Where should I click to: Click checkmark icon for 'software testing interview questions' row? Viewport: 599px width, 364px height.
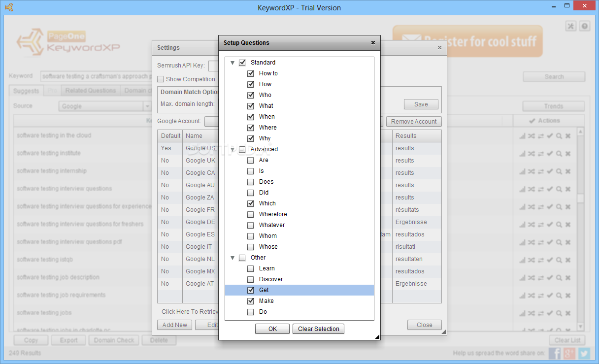click(550, 189)
